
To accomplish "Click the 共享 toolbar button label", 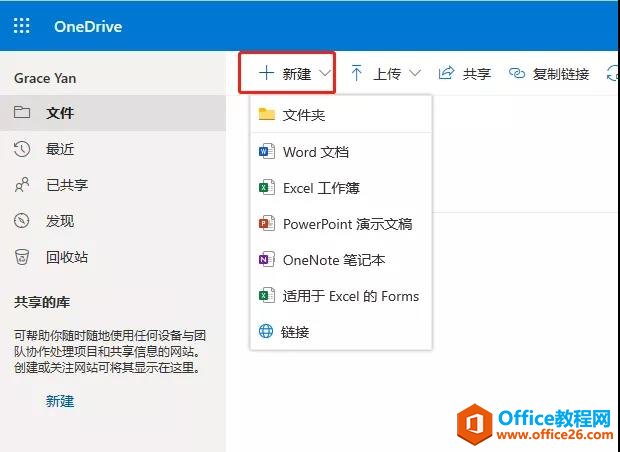I will (x=476, y=74).
